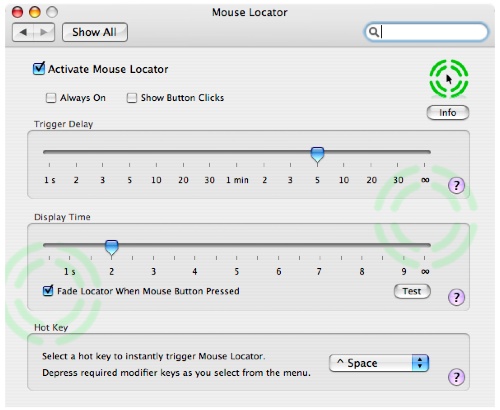Click the forward arrow navigation button
Screen dimensions: 500x410
point(44,32)
